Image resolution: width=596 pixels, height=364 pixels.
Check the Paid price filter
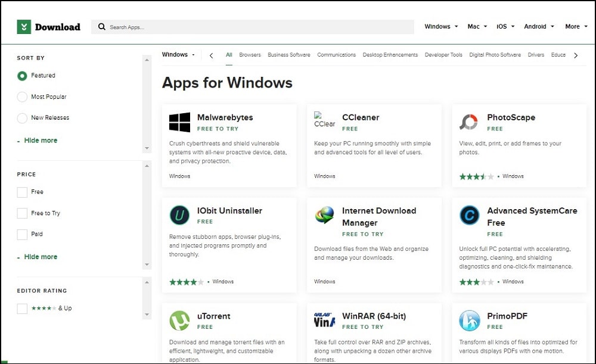[22, 234]
